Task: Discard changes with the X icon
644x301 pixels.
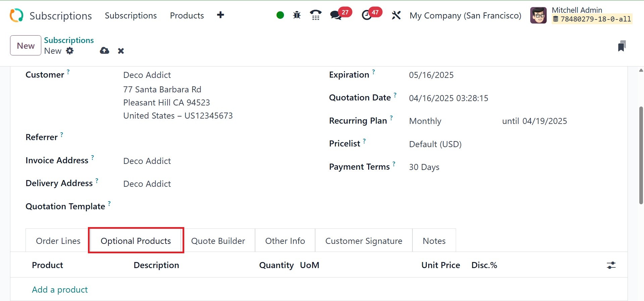Action: coord(121,51)
